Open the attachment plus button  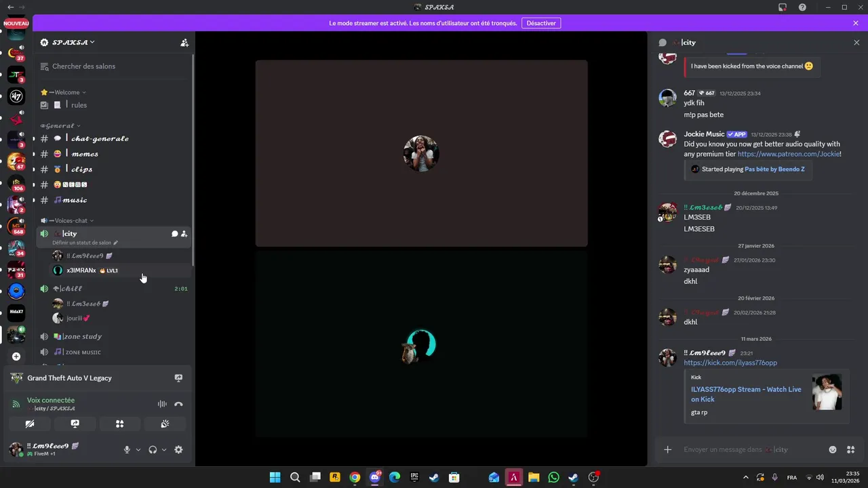pos(668,449)
